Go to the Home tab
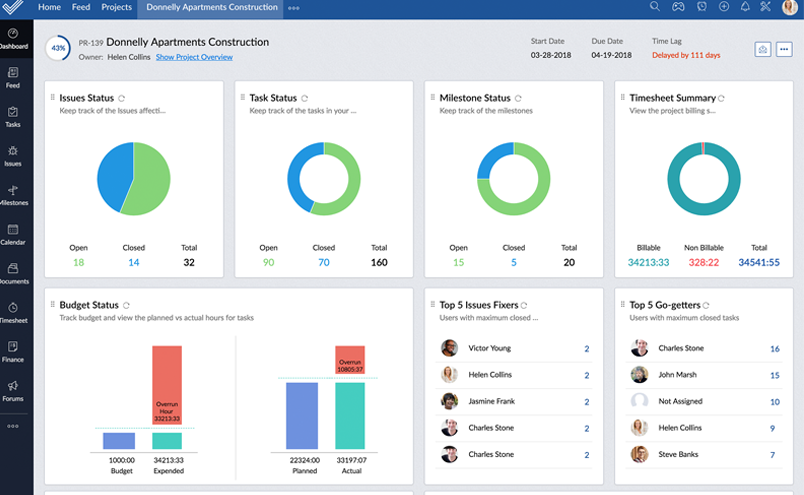 coord(49,7)
